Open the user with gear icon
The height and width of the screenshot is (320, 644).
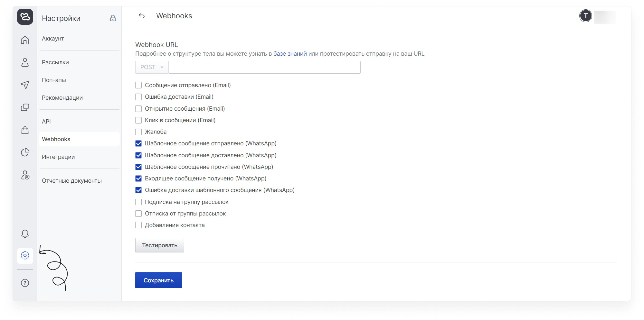pos(25,175)
